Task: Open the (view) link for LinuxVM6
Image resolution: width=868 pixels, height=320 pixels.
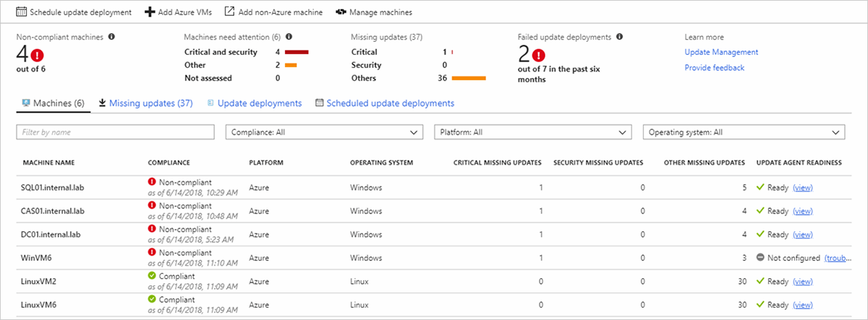Action: pos(803,305)
